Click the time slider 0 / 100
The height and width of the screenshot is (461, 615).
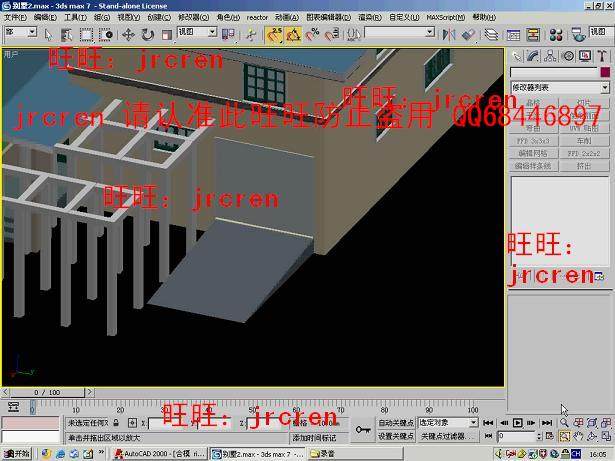point(47,392)
